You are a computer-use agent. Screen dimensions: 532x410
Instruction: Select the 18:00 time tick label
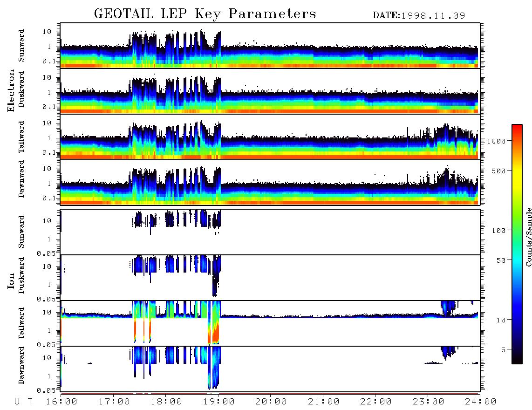[166, 402]
